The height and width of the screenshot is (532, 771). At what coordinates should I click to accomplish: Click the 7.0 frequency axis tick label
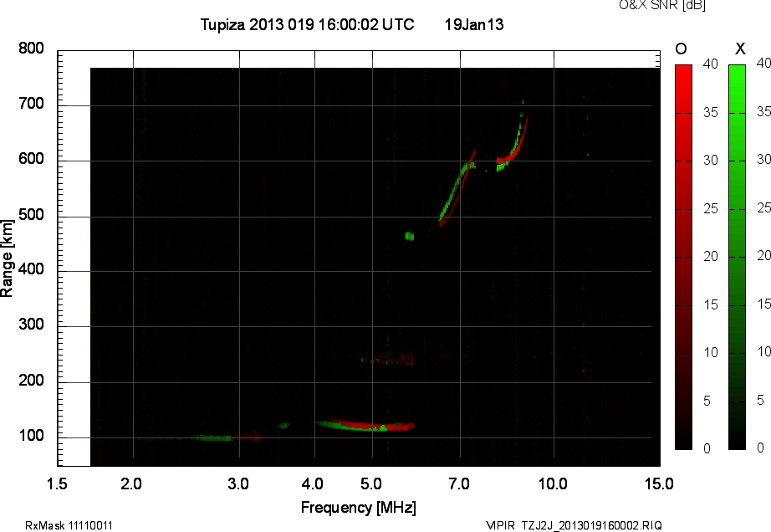(x=459, y=484)
